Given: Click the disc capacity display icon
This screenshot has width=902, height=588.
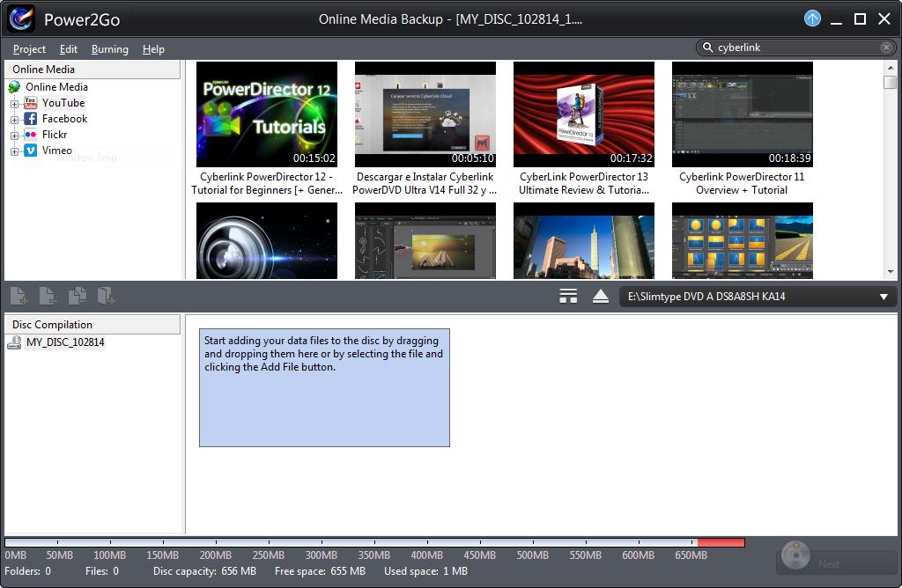Looking at the screenshot, I should coord(567,296).
